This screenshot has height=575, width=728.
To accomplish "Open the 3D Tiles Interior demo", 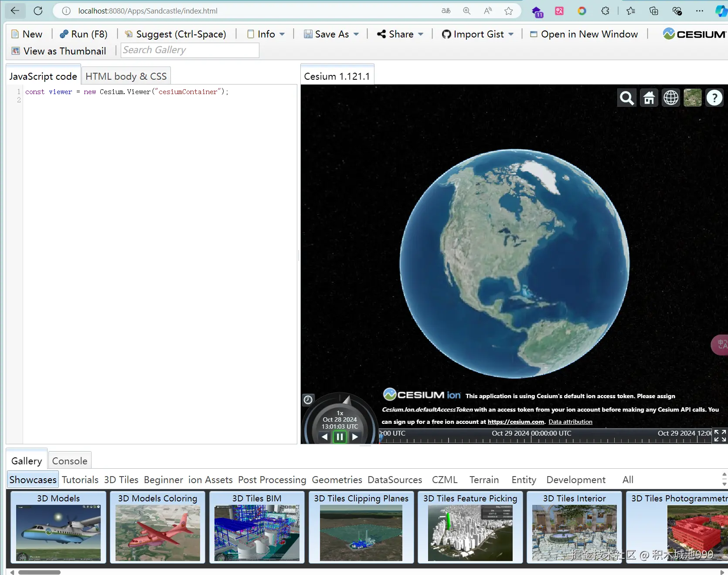I will pyautogui.click(x=575, y=527).
